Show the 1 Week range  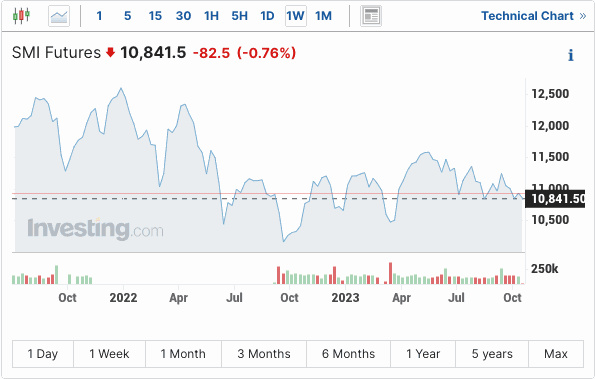109,354
